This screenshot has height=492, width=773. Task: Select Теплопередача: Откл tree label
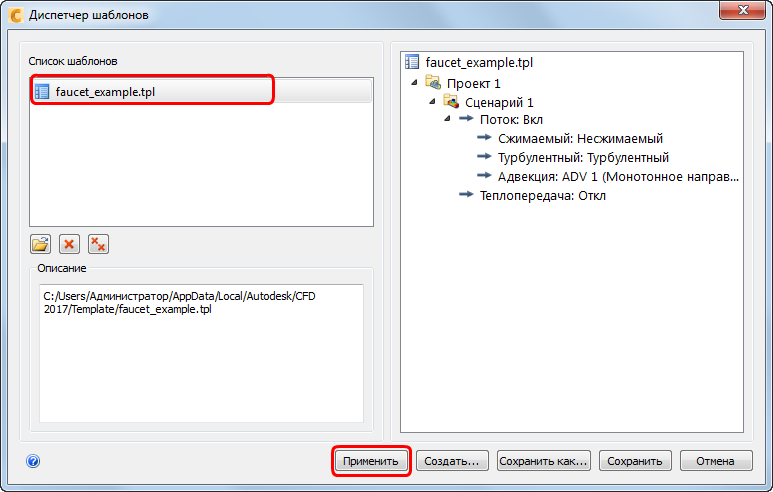[x=543, y=196]
